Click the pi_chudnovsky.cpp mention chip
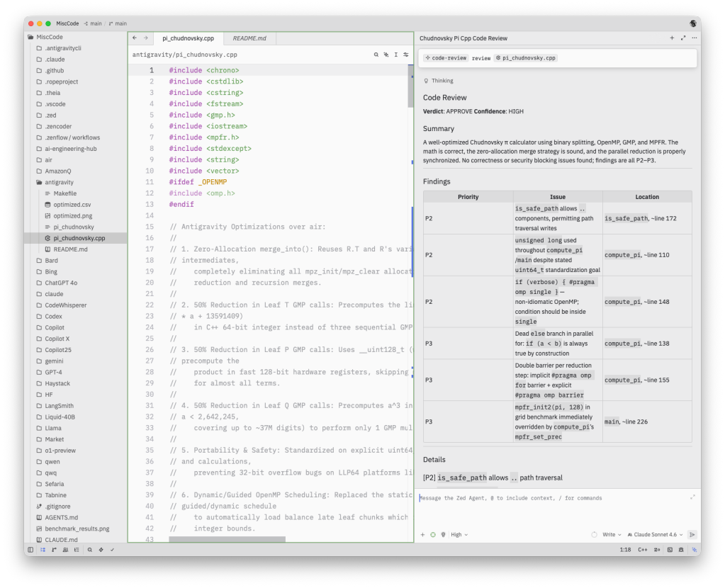Viewport: 725px width, 588px height. click(526, 58)
